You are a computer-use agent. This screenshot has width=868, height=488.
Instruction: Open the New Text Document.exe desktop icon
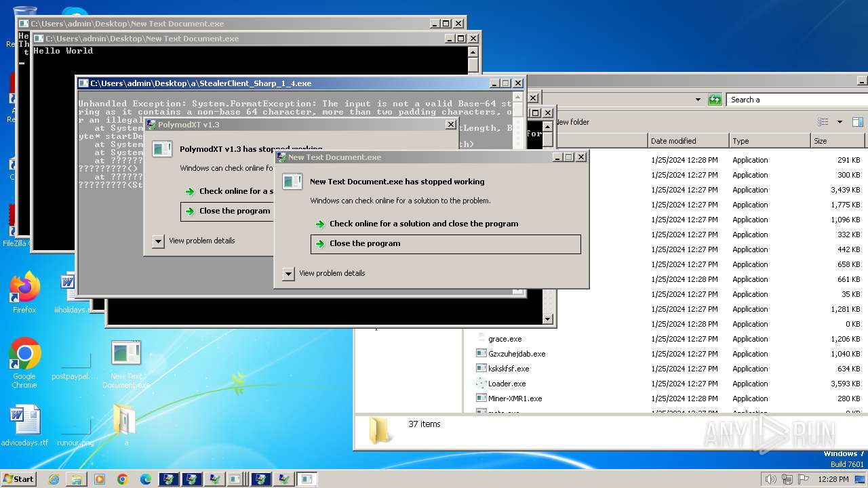tap(126, 364)
